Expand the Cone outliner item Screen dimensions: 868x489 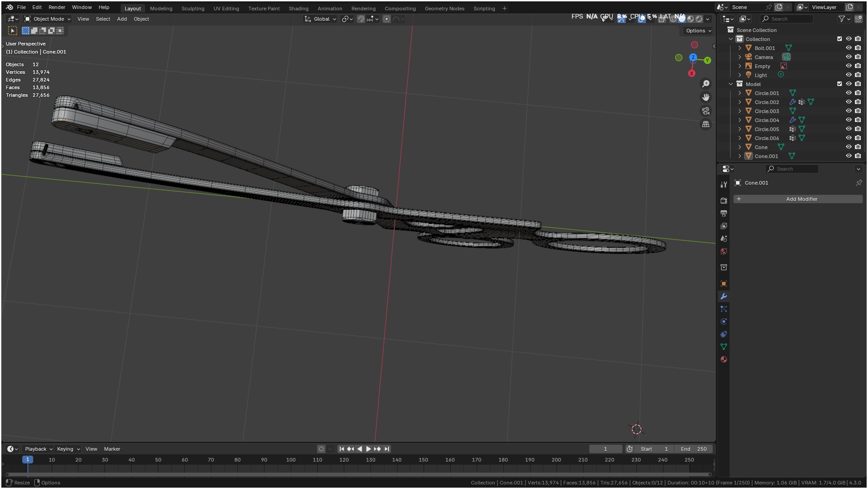coord(740,147)
